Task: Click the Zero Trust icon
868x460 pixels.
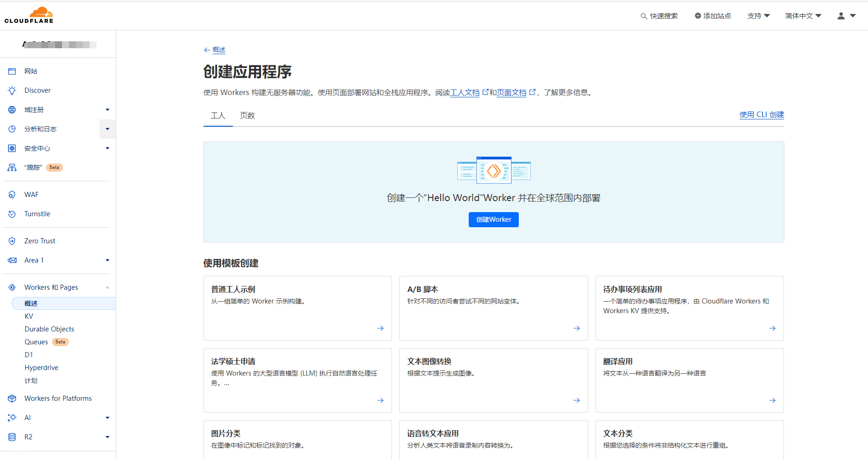Action: coord(12,241)
